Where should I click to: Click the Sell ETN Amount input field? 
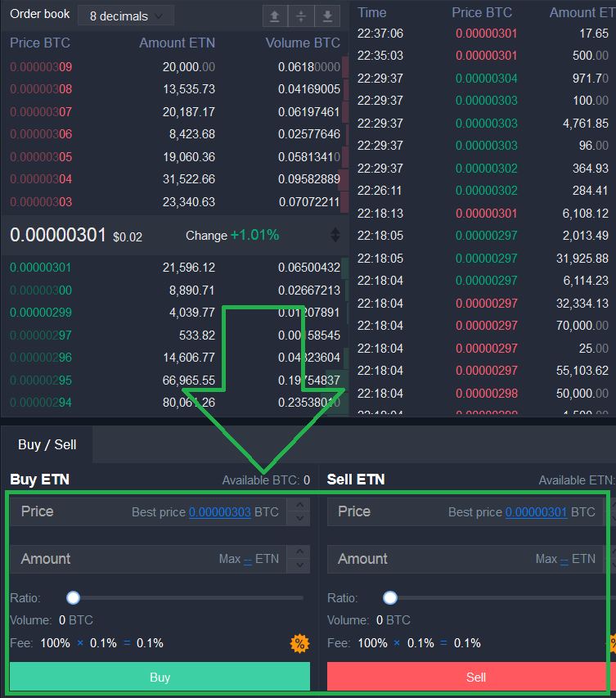coord(434,560)
